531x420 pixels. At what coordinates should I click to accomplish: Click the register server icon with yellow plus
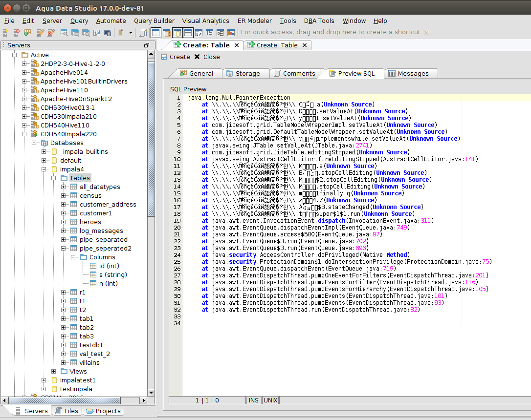click(6, 33)
